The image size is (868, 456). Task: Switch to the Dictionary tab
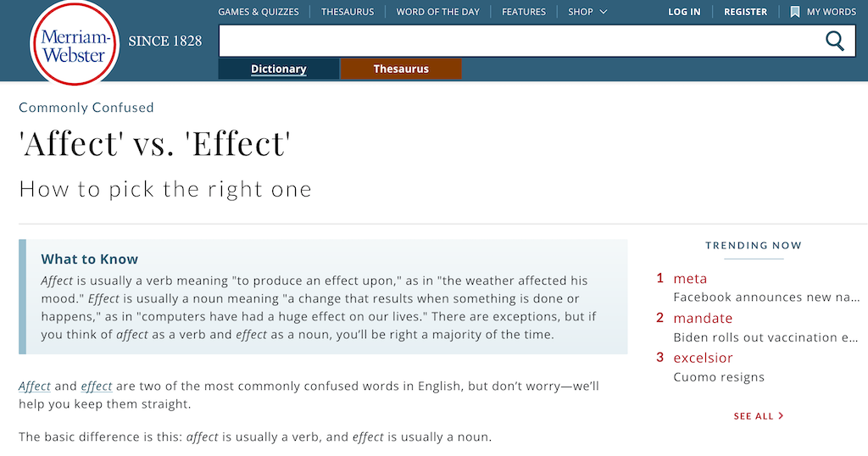coord(279,70)
